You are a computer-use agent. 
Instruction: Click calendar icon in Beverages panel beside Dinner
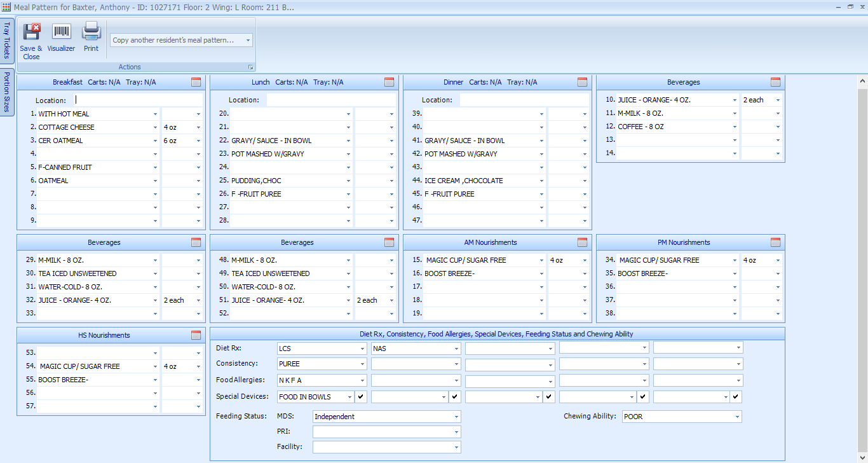click(x=775, y=82)
